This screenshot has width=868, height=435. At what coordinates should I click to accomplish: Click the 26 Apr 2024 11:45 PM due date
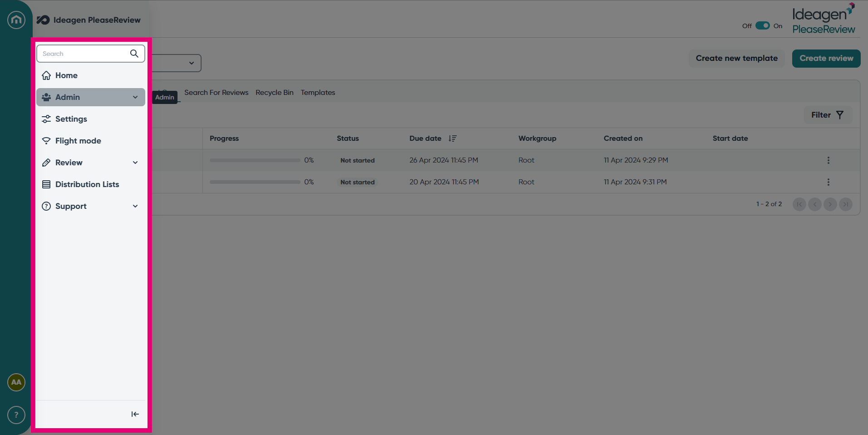[444, 160]
